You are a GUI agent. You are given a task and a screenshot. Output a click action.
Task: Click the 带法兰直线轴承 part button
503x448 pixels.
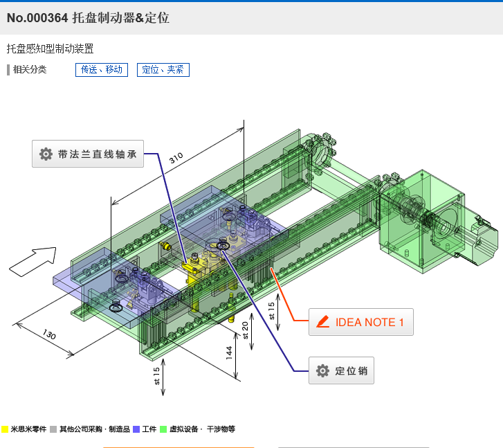click(x=88, y=154)
